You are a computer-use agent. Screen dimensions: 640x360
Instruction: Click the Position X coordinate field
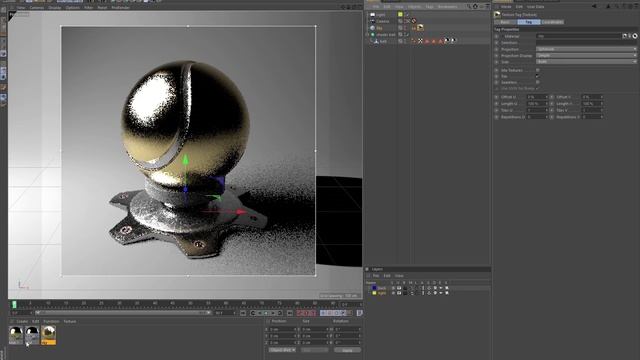pyautogui.click(x=282, y=329)
